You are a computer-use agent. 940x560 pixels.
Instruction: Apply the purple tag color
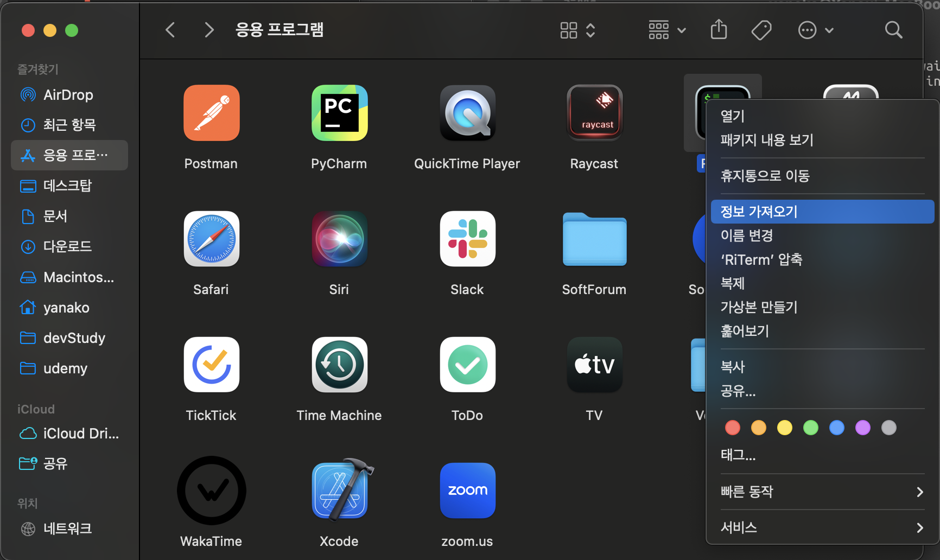coord(863,428)
